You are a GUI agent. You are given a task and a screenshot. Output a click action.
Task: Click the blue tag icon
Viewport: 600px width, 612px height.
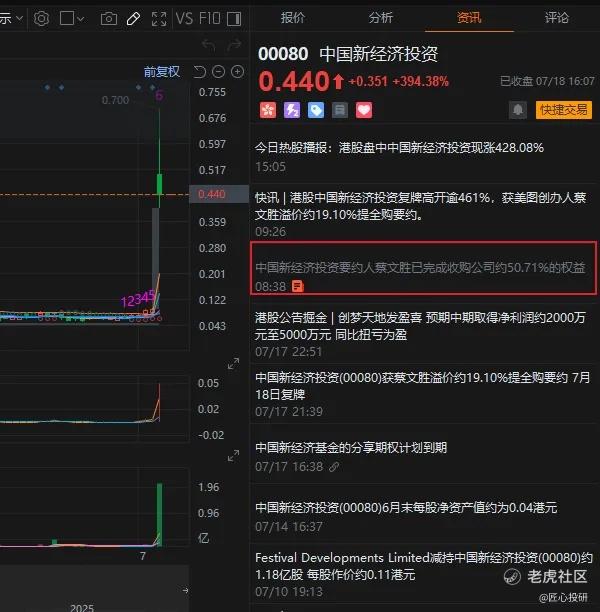coord(316,110)
